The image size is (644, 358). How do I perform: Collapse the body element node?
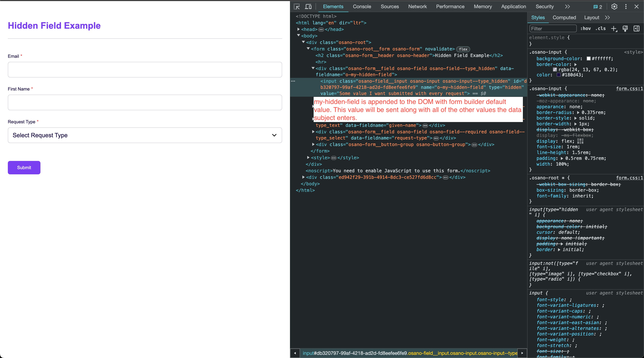click(x=299, y=36)
